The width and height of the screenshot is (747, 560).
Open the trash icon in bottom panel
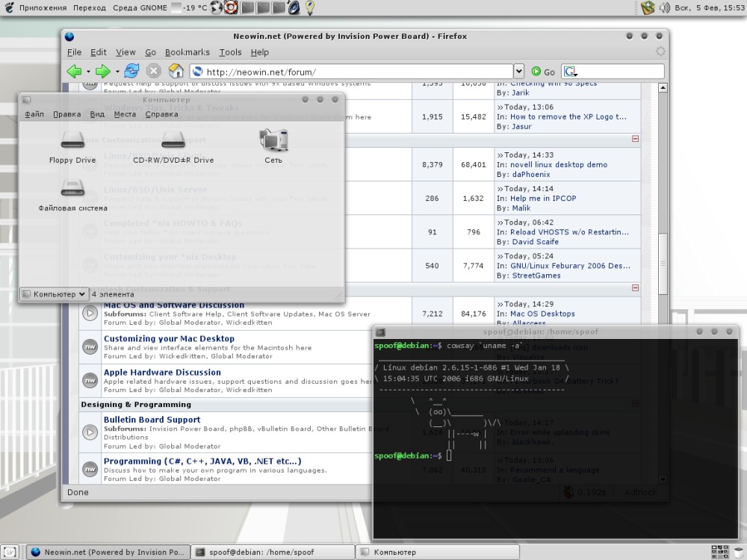pyautogui.click(x=739, y=553)
